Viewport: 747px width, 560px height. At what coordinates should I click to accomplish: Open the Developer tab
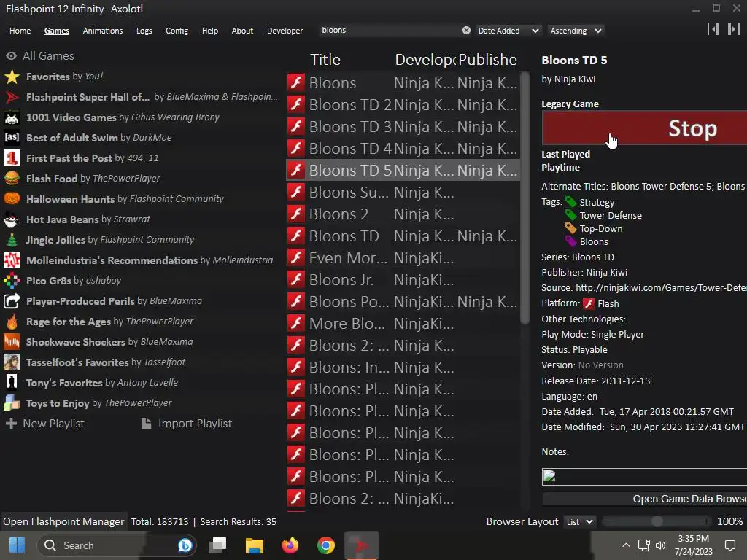click(x=285, y=31)
